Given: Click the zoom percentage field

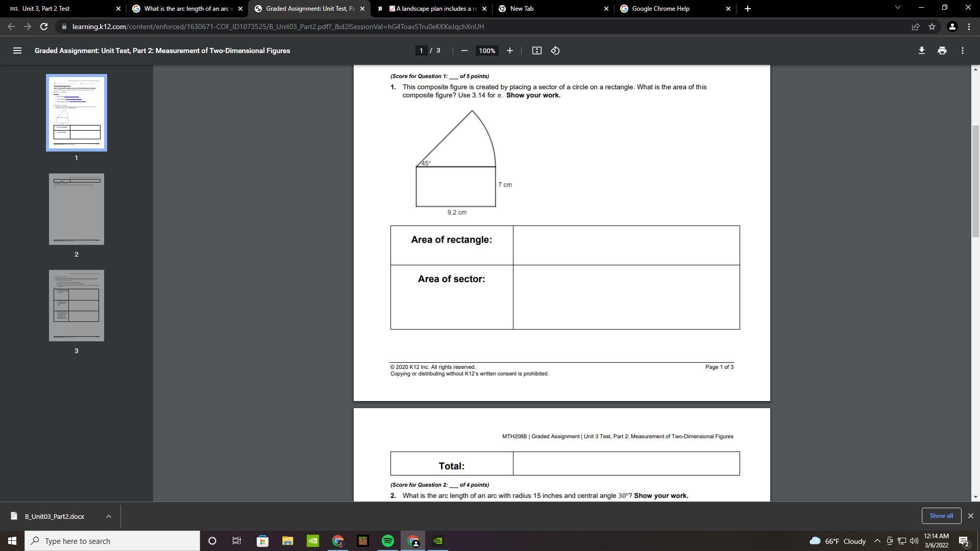Looking at the screenshot, I should pyautogui.click(x=487, y=51).
